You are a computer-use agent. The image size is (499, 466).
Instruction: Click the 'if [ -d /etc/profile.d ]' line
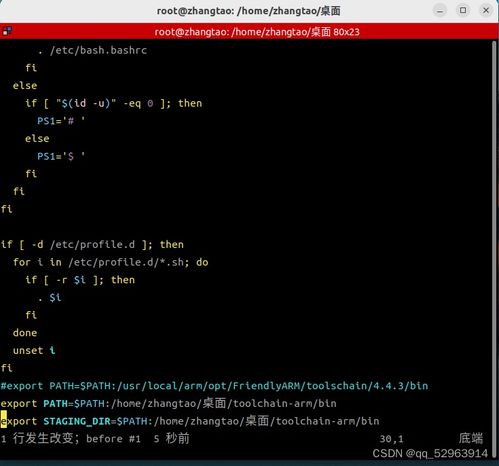(x=92, y=244)
